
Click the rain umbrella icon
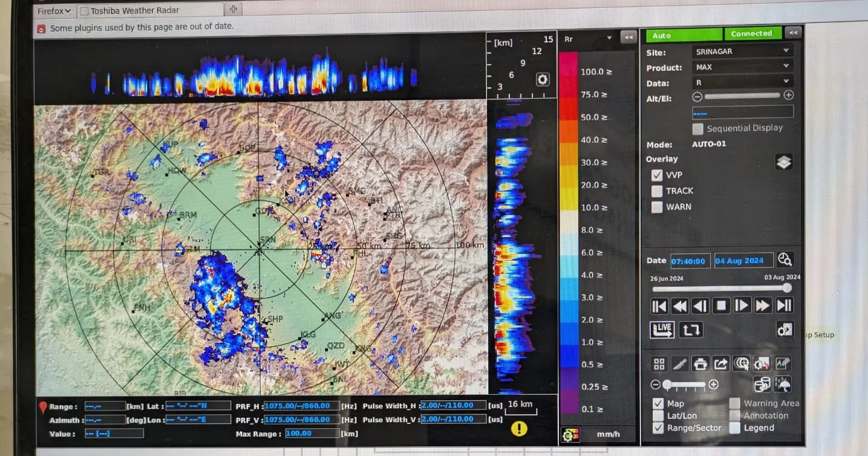783,385
